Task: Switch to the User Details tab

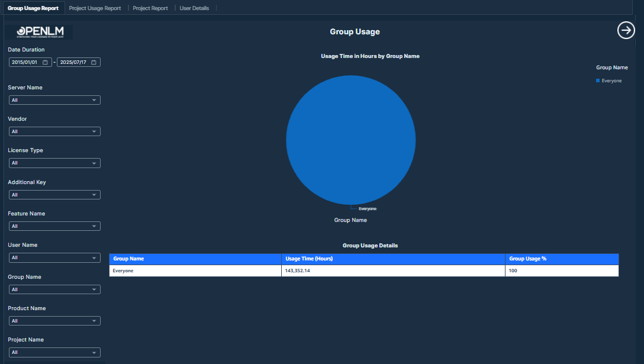Action: [x=194, y=8]
